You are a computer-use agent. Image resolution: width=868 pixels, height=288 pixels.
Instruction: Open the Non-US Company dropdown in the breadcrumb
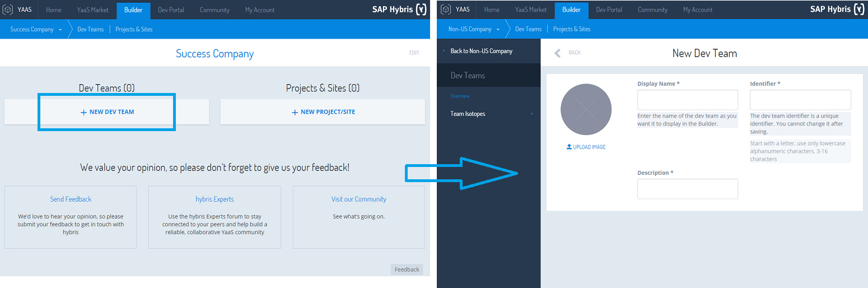(x=498, y=30)
